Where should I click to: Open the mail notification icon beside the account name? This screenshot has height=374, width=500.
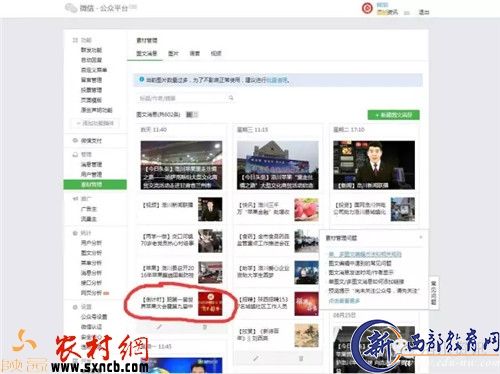click(406, 13)
